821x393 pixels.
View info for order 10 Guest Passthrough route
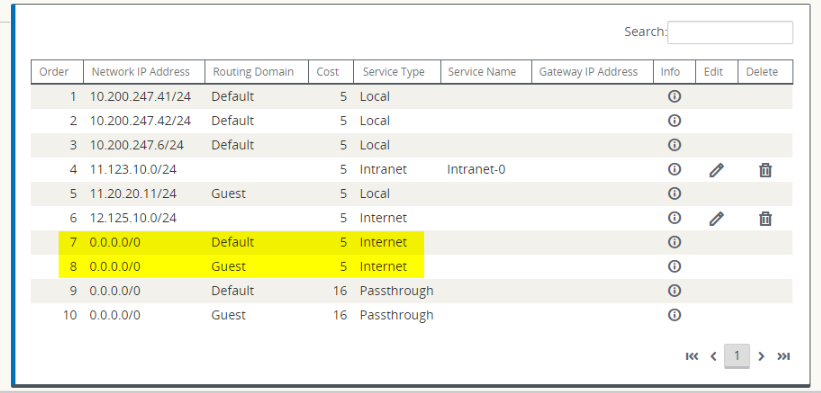[674, 315]
